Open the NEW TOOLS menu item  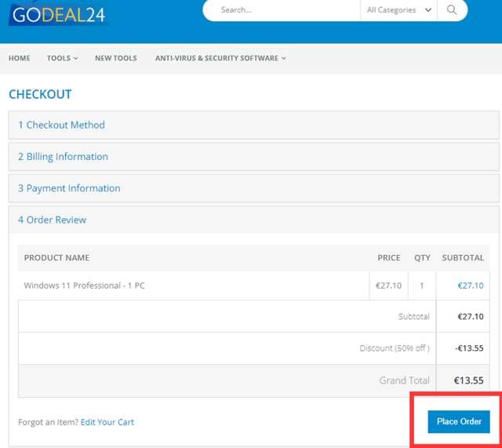click(x=115, y=58)
